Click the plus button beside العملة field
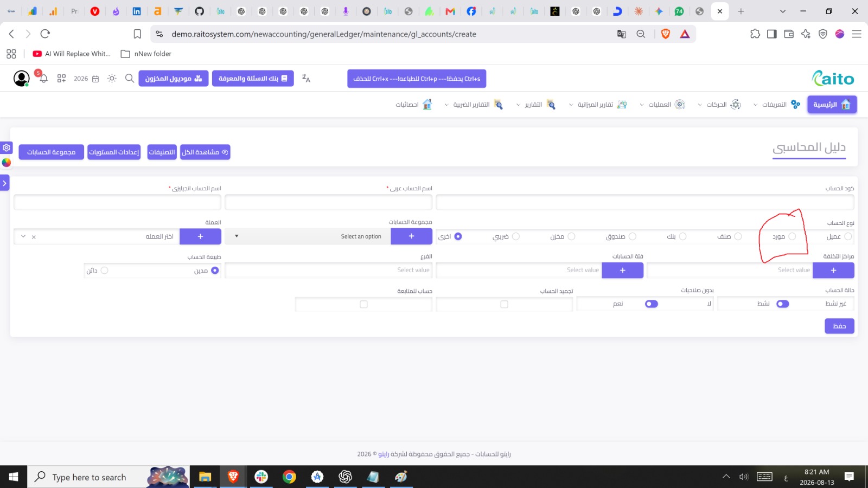This screenshot has width=868, height=488. (200, 236)
